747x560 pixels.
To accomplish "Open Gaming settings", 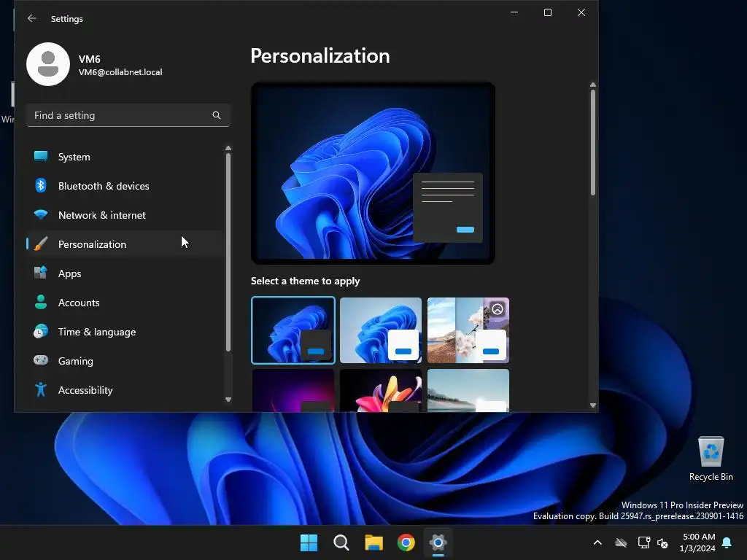I will (x=125, y=361).
